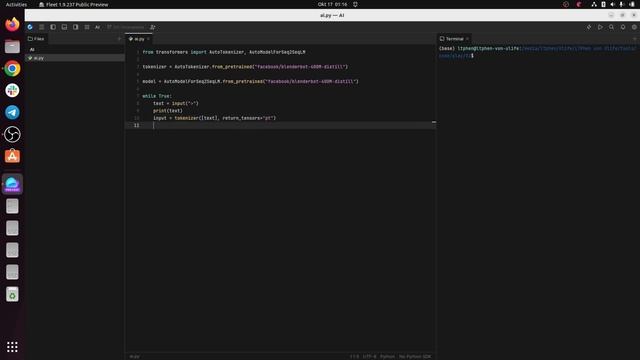Screen dimensions: 640x360
Task: Open Ubuntu Software from the dock
Action: click(x=12, y=156)
